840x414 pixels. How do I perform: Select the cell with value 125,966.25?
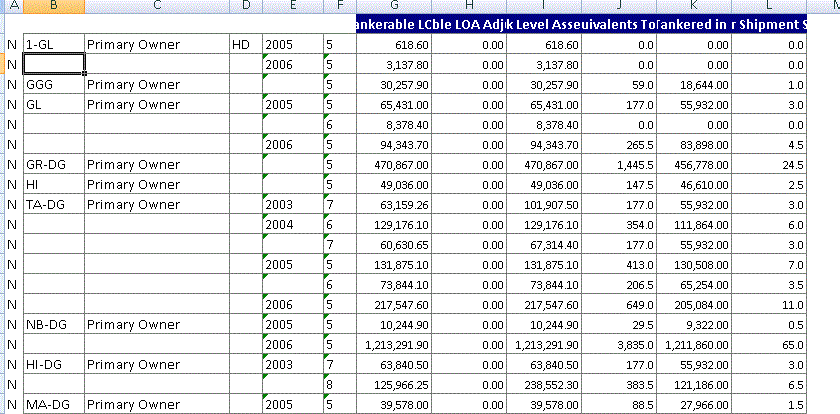pyautogui.click(x=394, y=384)
